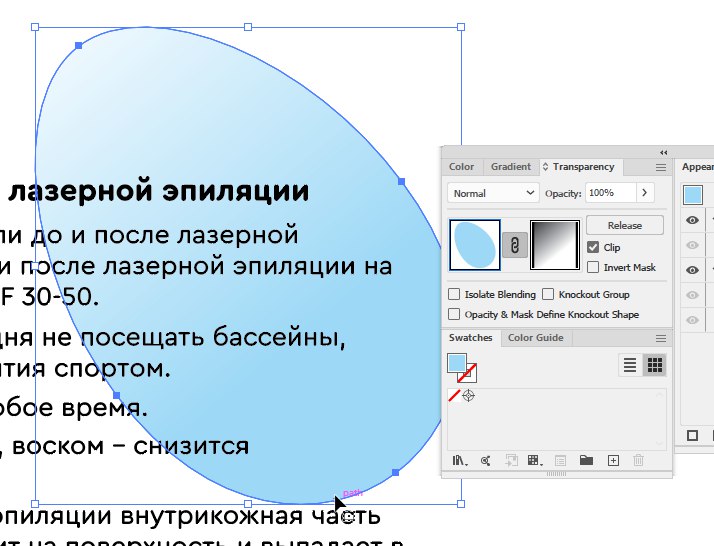Switch to the Color Guide tab
This screenshot has height=546, width=714.
point(536,338)
